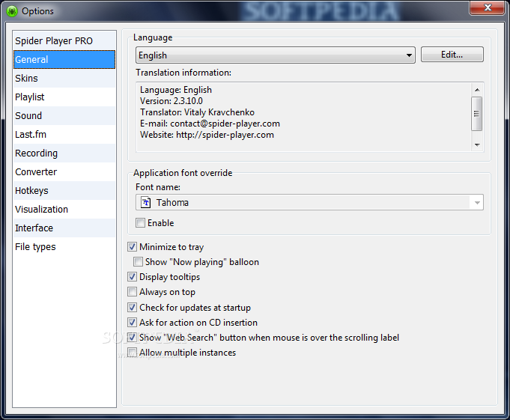The image size is (510, 420).
Task: Select the Spider Player PRO category
Action: click(64, 41)
